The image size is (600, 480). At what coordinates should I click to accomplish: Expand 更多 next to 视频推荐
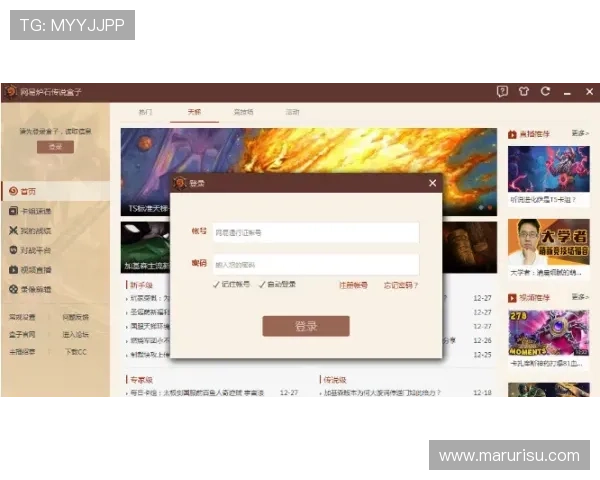tap(580, 297)
